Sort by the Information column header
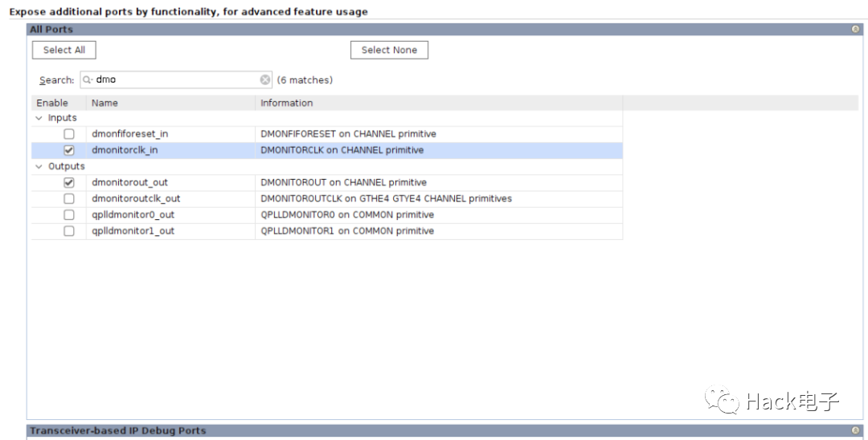Image resolution: width=868 pixels, height=440 pixels. (439, 103)
